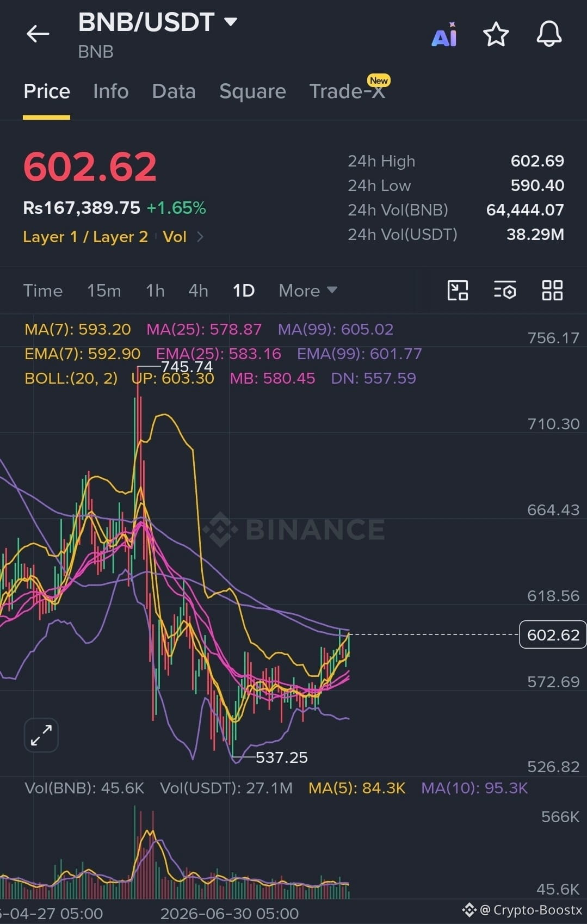This screenshot has height=924, width=587.
Task: Open the Vol tag link
Action: (175, 237)
